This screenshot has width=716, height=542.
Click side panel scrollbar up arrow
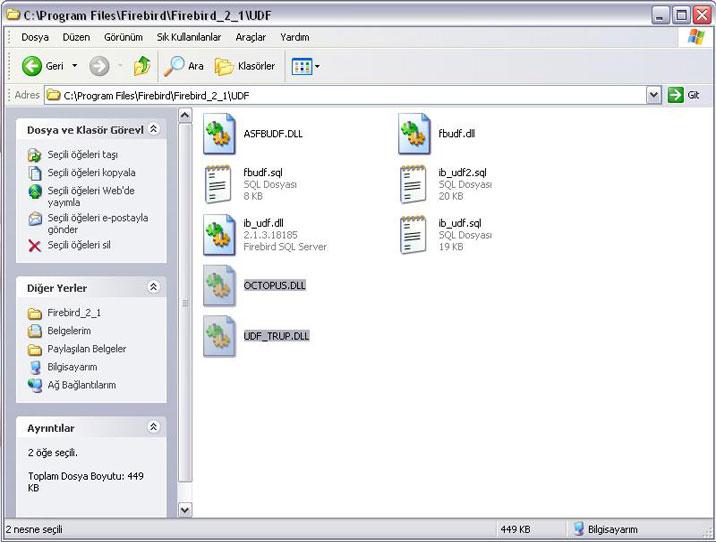[184, 115]
